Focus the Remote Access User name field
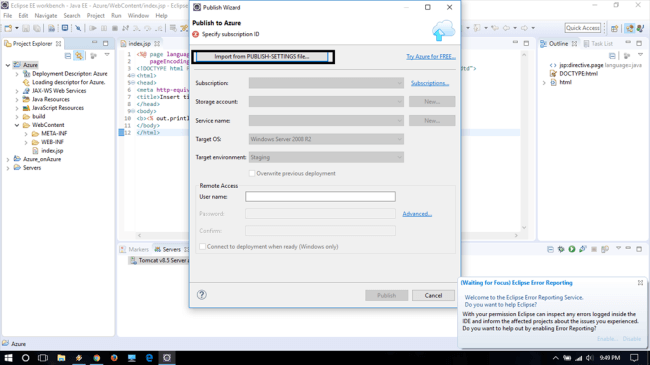650x365 pixels. click(x=320, y=197)
